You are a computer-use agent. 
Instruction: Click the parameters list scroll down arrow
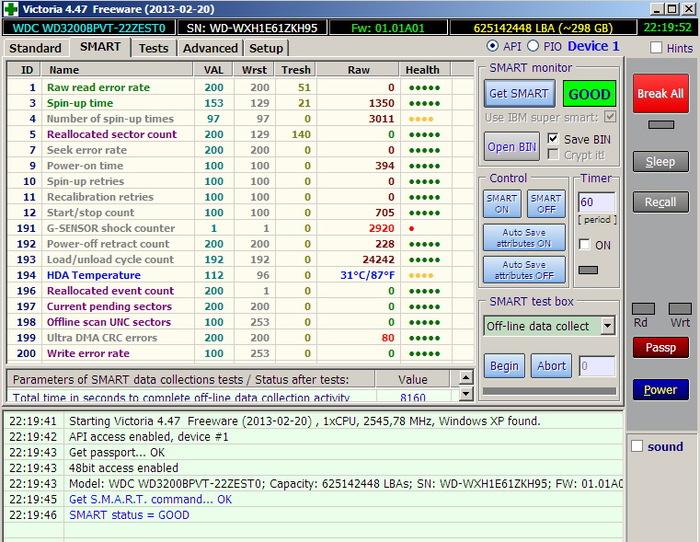[x=465, y=395]
